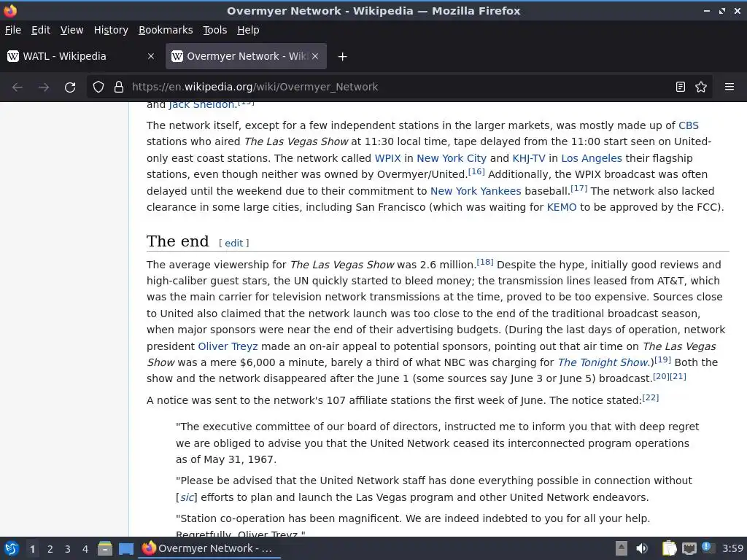The width and height of the screenshot is (747, 560).
Task: Open citation 20
Action: (x=661, y=376)
